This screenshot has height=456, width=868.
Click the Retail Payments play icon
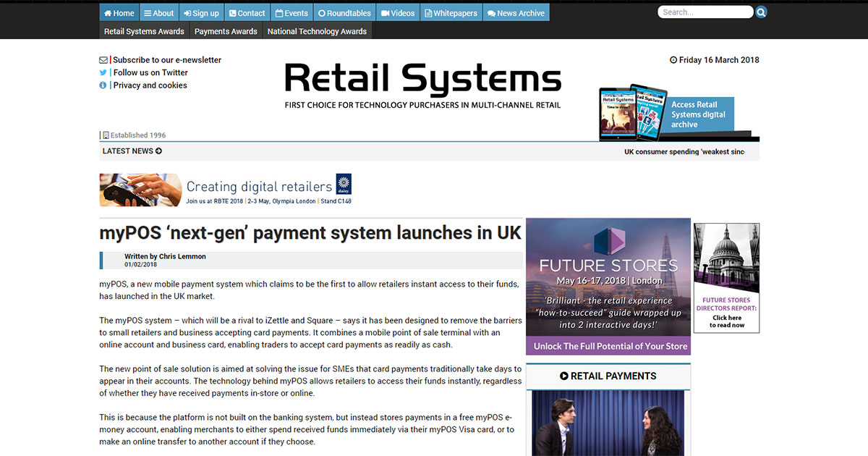[564, 376]
